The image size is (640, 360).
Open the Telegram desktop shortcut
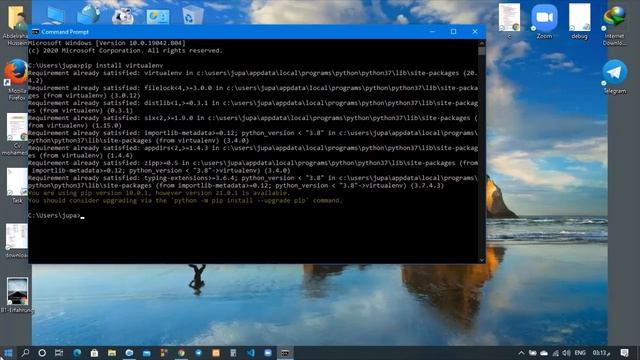click(614, 77)
